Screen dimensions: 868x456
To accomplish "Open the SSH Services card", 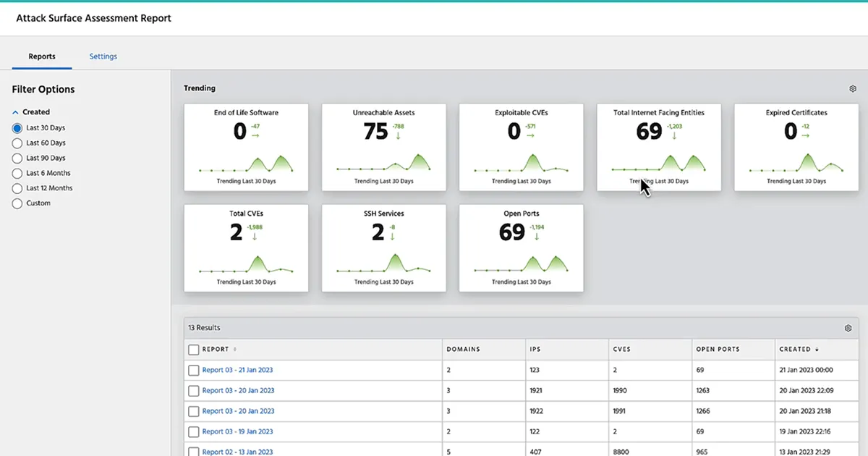I will coord(383,248).
